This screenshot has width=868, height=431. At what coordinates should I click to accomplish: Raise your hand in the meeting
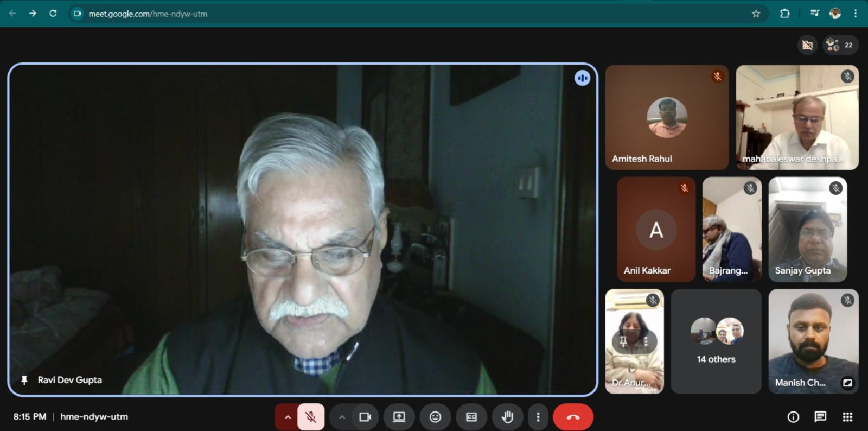point(507,417)
